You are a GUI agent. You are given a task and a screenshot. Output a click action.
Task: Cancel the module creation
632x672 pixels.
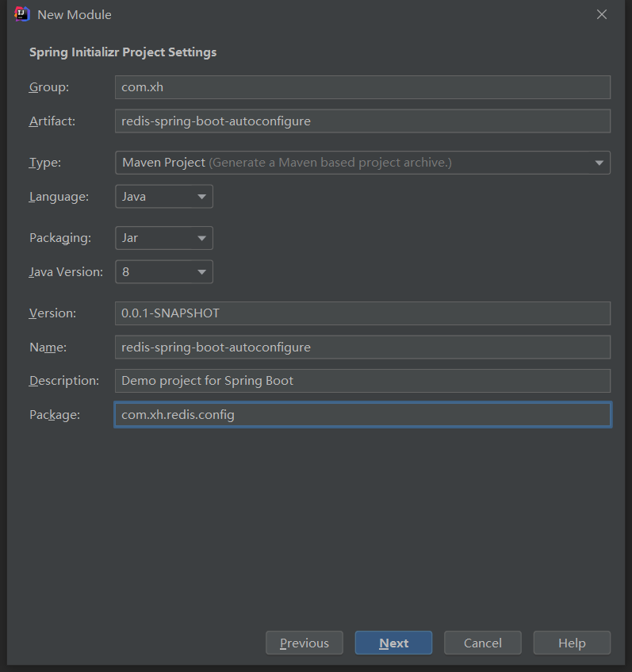[x=482, y=643]
